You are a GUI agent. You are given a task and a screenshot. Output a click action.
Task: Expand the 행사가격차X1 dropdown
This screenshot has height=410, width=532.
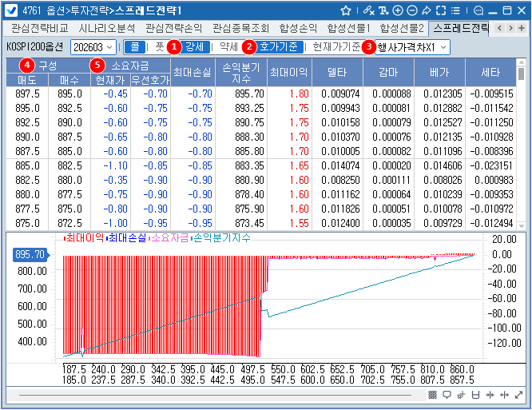(411, 47)
